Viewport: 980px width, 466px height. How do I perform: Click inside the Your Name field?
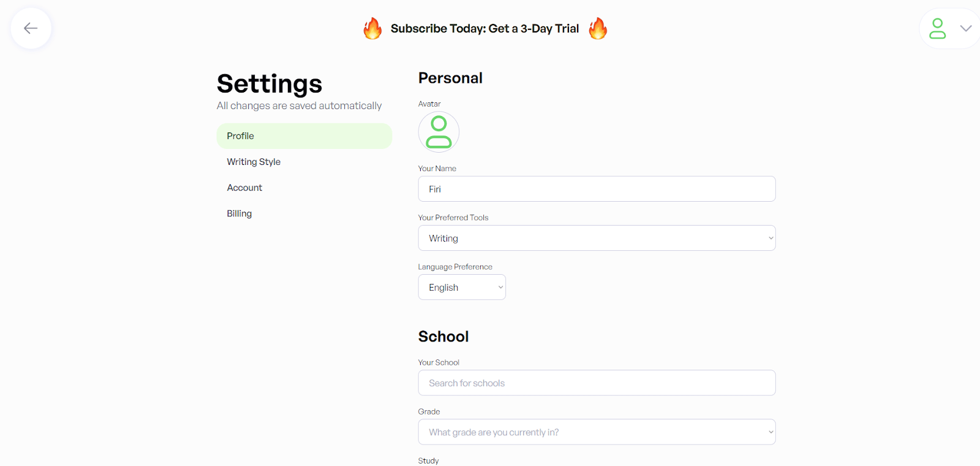[x=596, y=189]
